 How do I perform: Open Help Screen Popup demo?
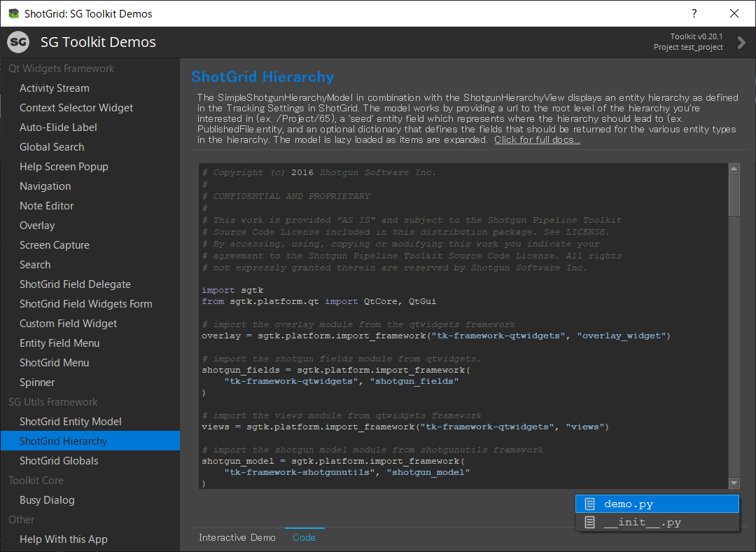pyautogui.click(x=64, y=167)
